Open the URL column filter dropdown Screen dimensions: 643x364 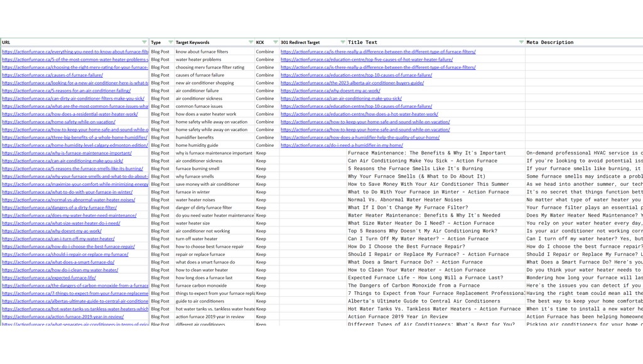pos(144,42)
